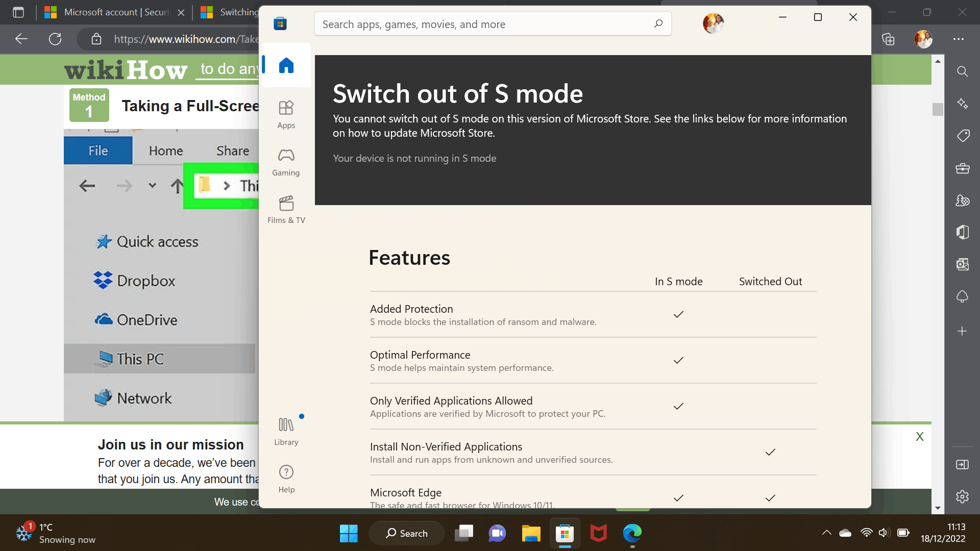Click the Windows Start button
The width and height of the screenshot is (980, 551).
coord(349,533)
